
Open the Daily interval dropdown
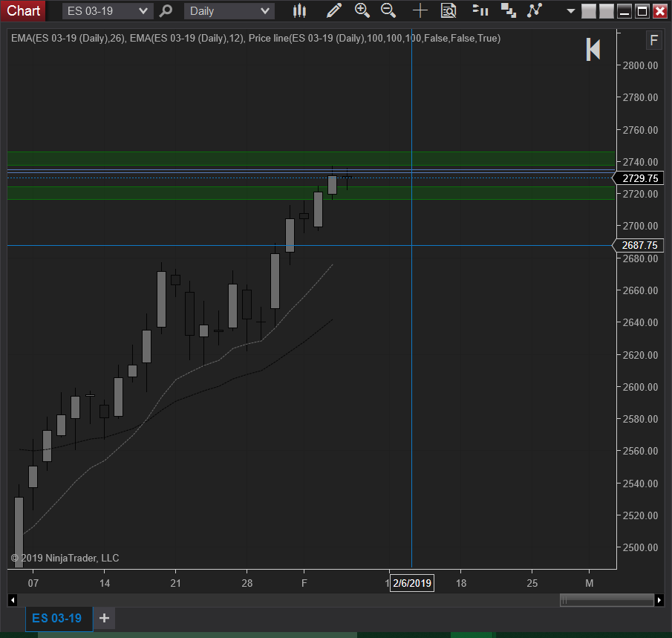click(229, 11)
